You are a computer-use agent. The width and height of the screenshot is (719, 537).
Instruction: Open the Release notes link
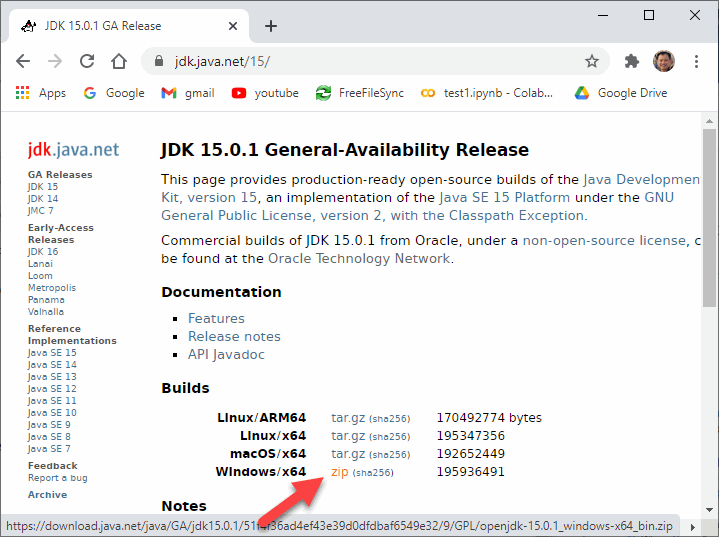pos(234,336)
